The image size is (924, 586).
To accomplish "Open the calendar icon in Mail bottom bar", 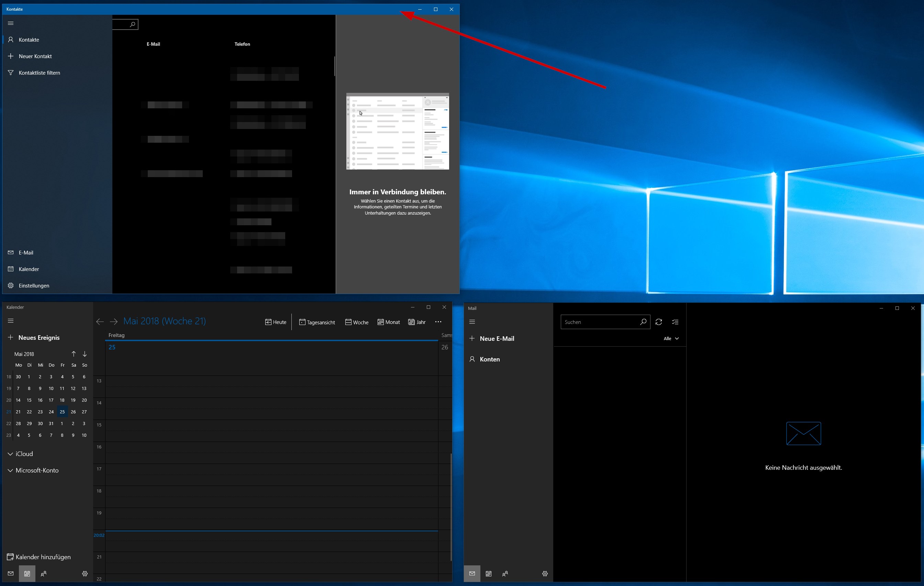I will point(489,573).
